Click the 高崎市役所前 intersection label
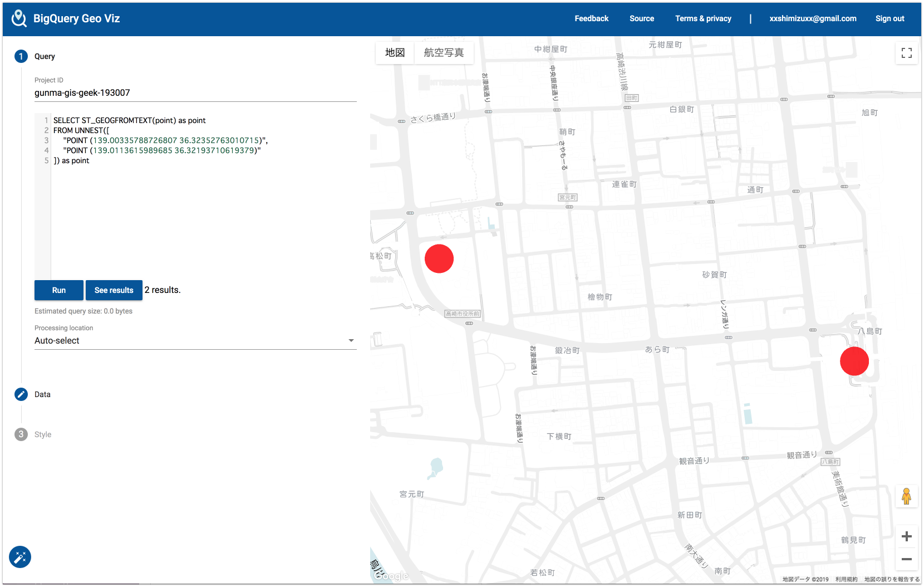924x587 pixels. click(x=463, y=314)
